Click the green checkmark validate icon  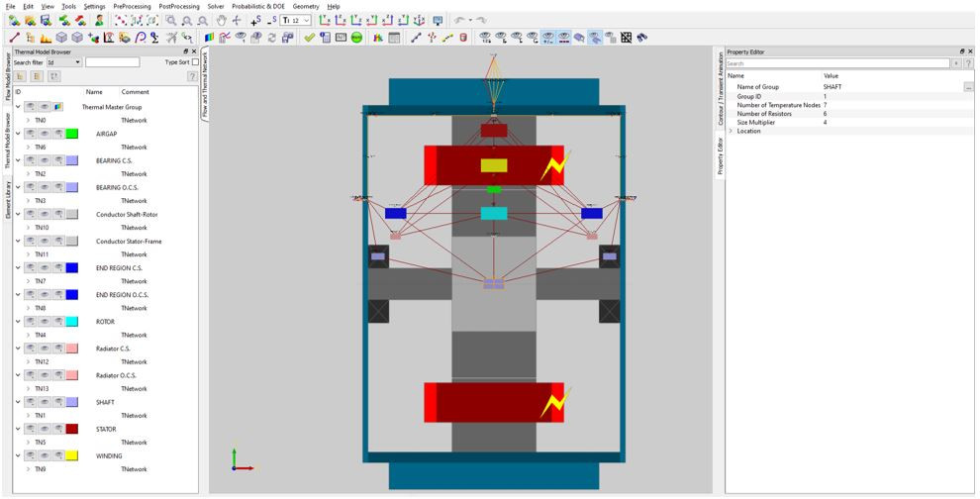[x=310, y=38]
